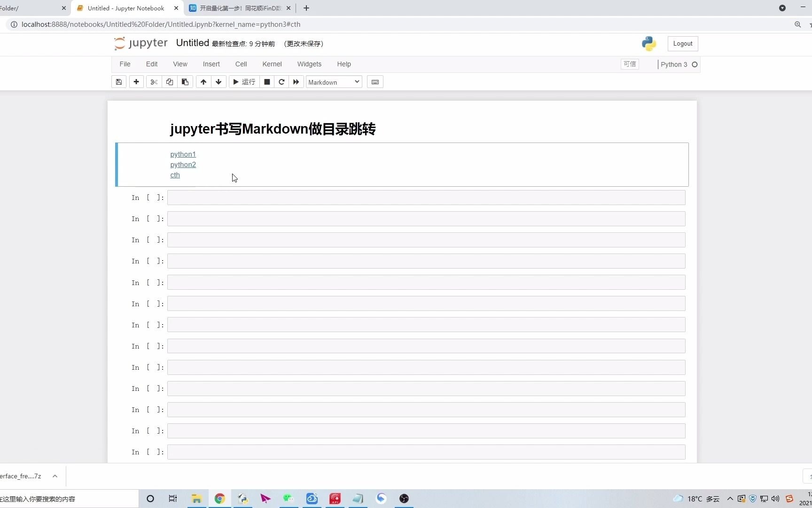This screenshot has width=812, height=508.
Task: Click the last visible empty code cell
Action: [x=426, y=452]
